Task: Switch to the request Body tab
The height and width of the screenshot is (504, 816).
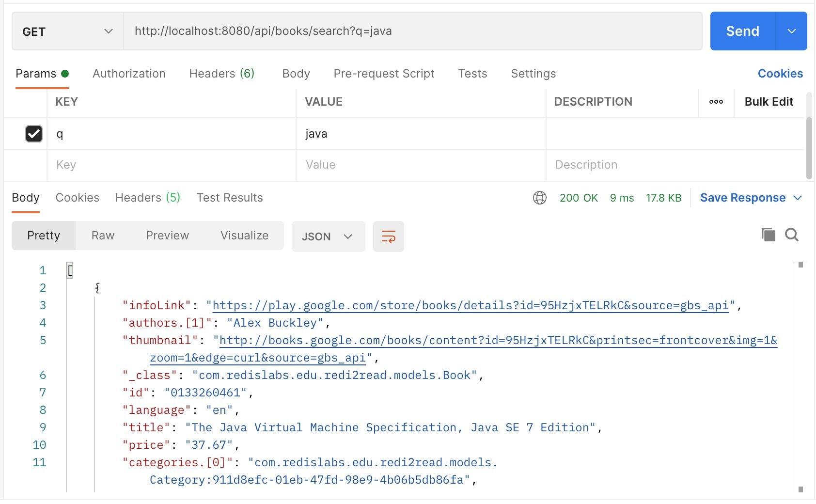Action: point(296,74)
